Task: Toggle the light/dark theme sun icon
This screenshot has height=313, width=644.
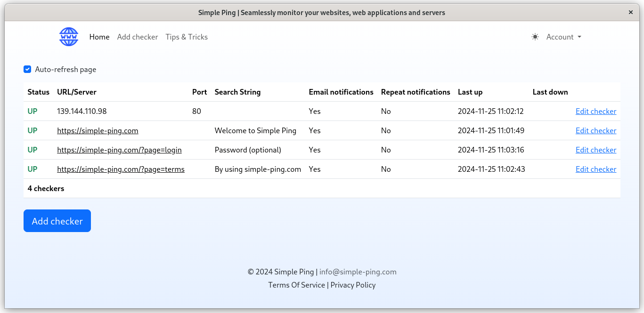Action: (x=535, y=37)
